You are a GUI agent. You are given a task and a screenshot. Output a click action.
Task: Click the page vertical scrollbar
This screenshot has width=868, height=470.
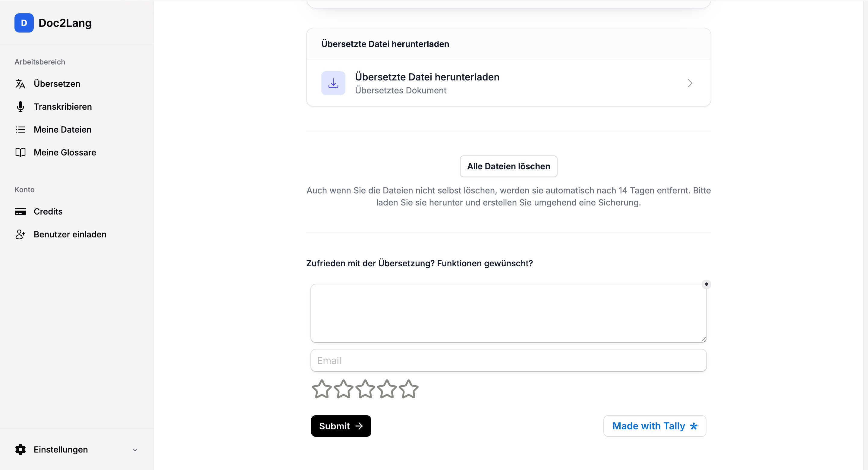[865, 235]
